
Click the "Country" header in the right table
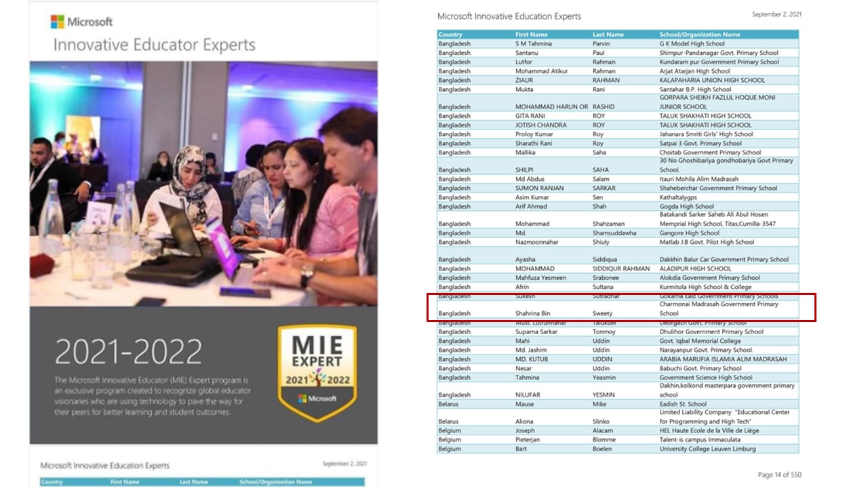[450, 35]
